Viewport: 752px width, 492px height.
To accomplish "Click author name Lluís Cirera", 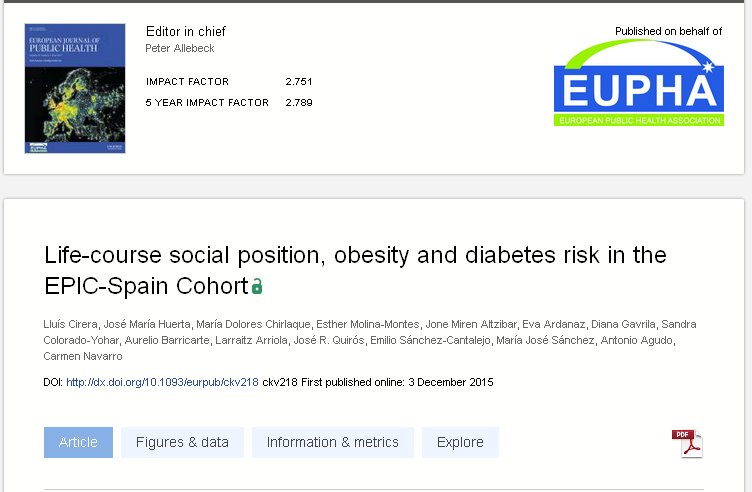I will point(71,324).
